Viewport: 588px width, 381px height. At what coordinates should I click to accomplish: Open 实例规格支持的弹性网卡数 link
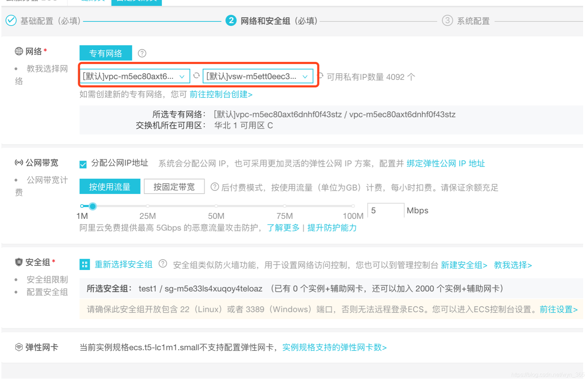pyautogui.click(x=335, y=347)
